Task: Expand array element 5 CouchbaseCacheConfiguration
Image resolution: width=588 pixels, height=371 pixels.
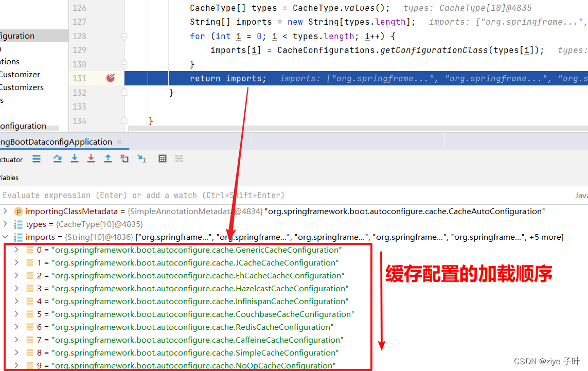Action: pyautogui.click(x=16, y=314)
